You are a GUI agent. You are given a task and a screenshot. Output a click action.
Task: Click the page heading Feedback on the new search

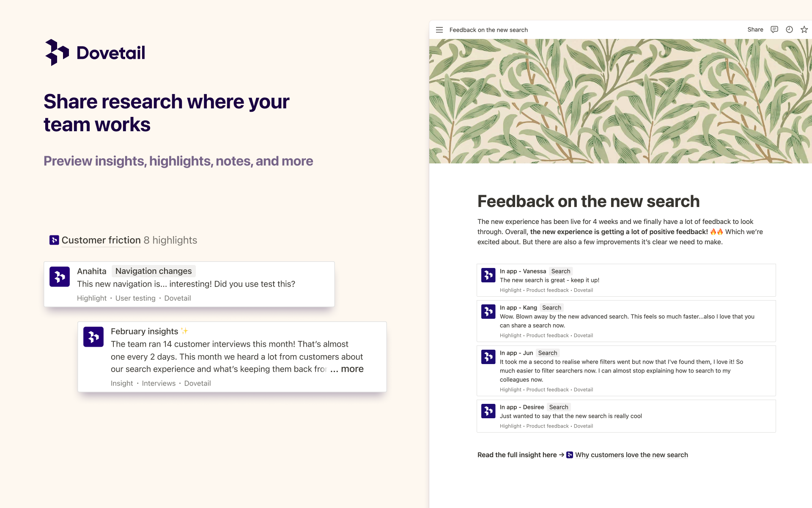coord(588,202)
